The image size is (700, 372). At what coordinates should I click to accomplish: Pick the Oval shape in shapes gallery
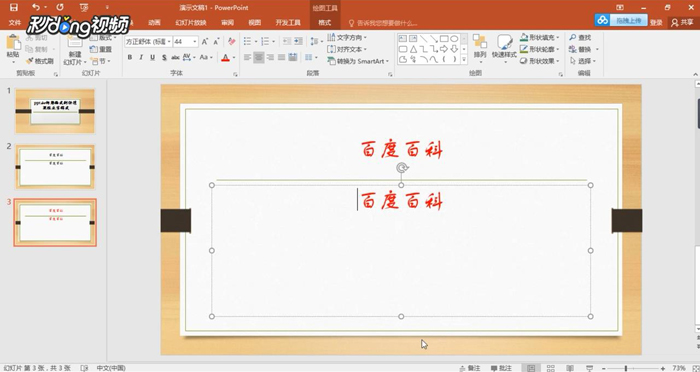point(454,39)
